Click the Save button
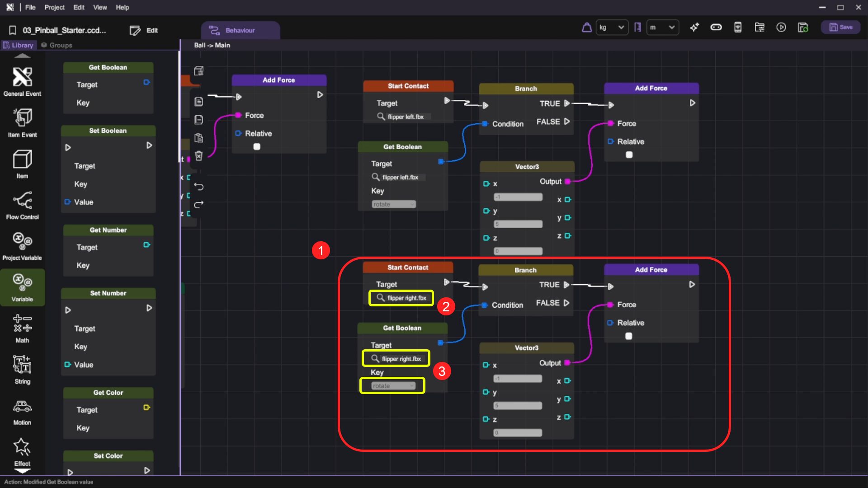Viewport: 868px width, 488px height. (x=840, y=27)
